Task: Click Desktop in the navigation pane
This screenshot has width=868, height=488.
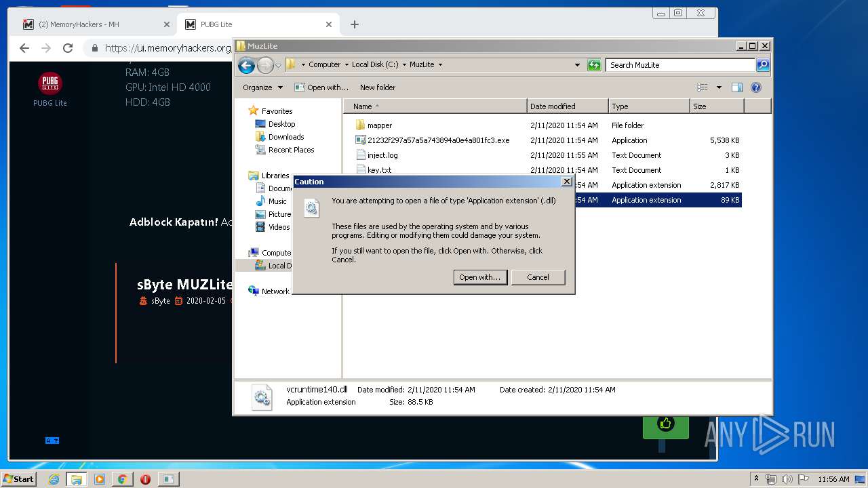Action: (281, 124)
